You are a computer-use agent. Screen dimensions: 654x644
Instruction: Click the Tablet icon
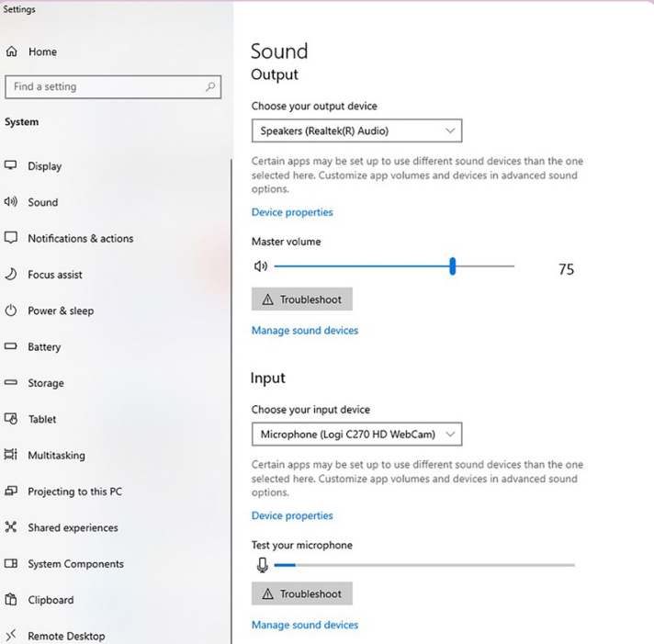tap(11, 419)
